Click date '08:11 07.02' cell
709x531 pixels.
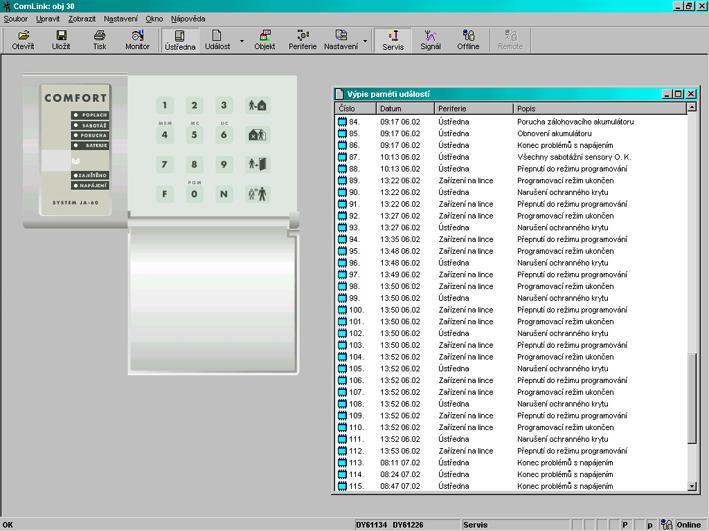click(400, 463)
